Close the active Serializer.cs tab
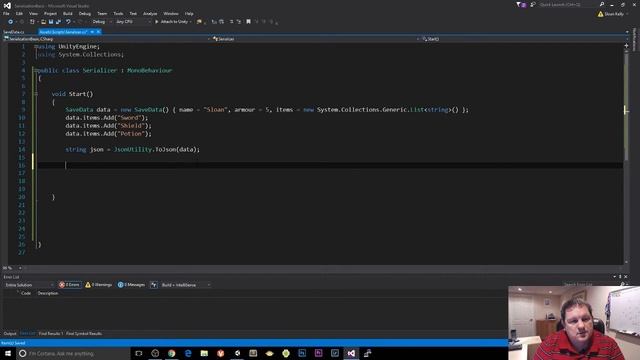 pyautogui.click(x=98, y=32)
